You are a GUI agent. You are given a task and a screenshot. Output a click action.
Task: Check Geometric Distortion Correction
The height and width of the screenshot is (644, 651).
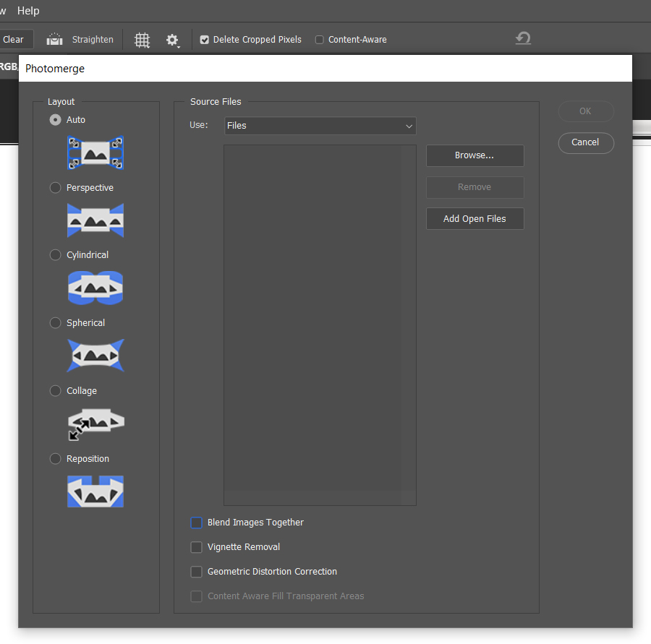196,572
